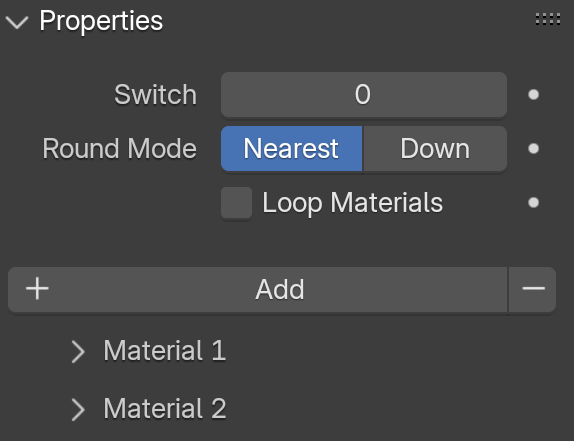Select Down round mode
The image size is (574, 441).
point(435,149)
